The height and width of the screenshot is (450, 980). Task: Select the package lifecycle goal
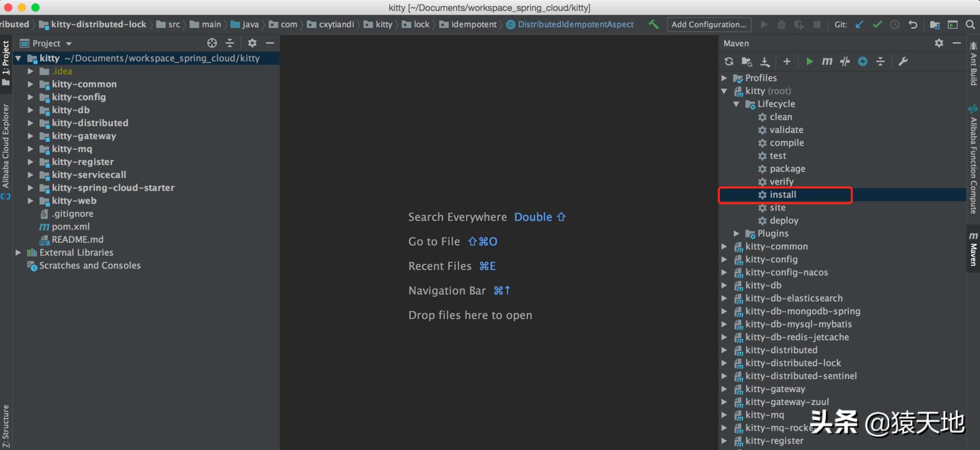pos(788,169)
